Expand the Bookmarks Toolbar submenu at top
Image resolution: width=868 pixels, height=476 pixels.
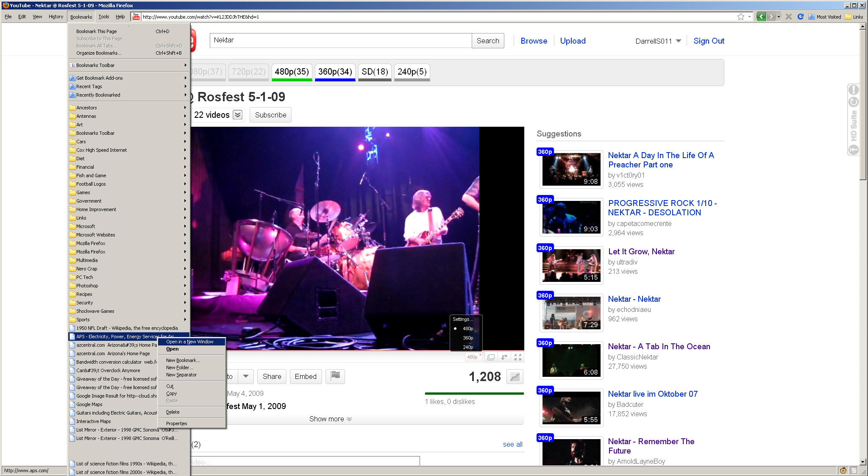tap(128, 65)
